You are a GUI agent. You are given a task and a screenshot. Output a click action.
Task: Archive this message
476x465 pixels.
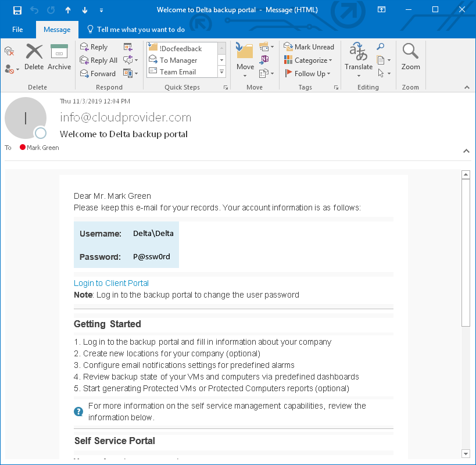59,57
